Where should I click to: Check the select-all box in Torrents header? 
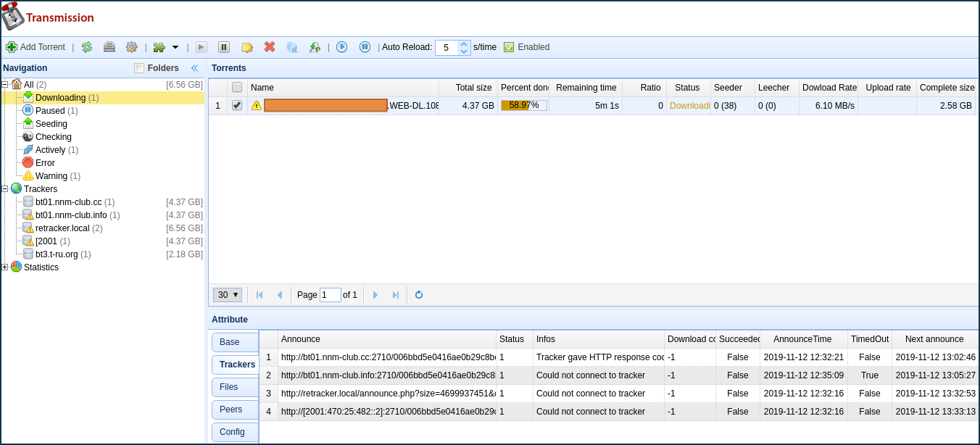(237, 87)
